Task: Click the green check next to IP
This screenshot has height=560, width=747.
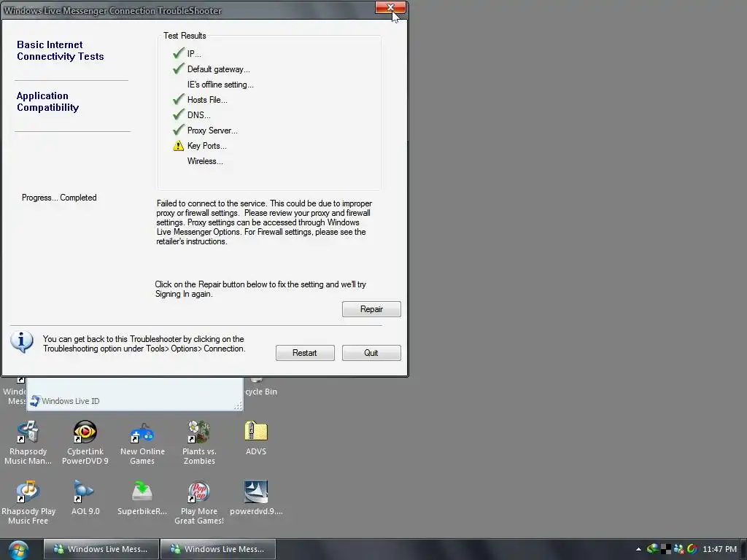Action: [x=179, y=52]
